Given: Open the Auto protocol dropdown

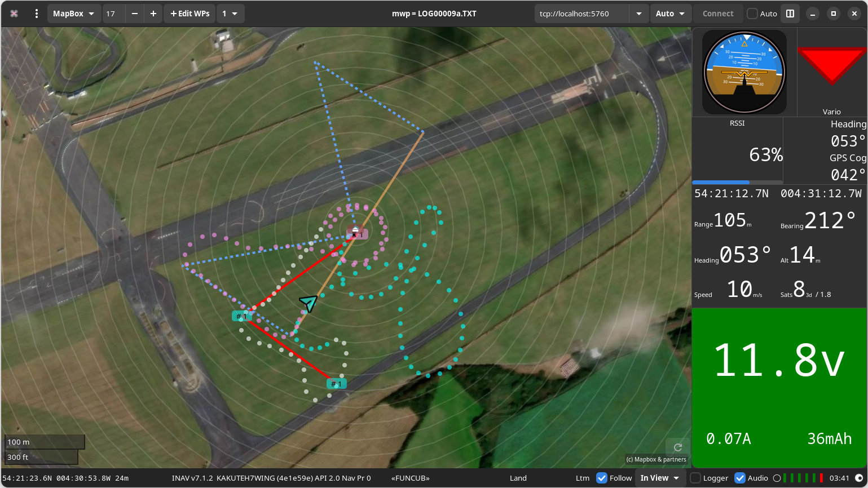Looking at the screenshot, I should pyautogui.click(x=671, y=14).
